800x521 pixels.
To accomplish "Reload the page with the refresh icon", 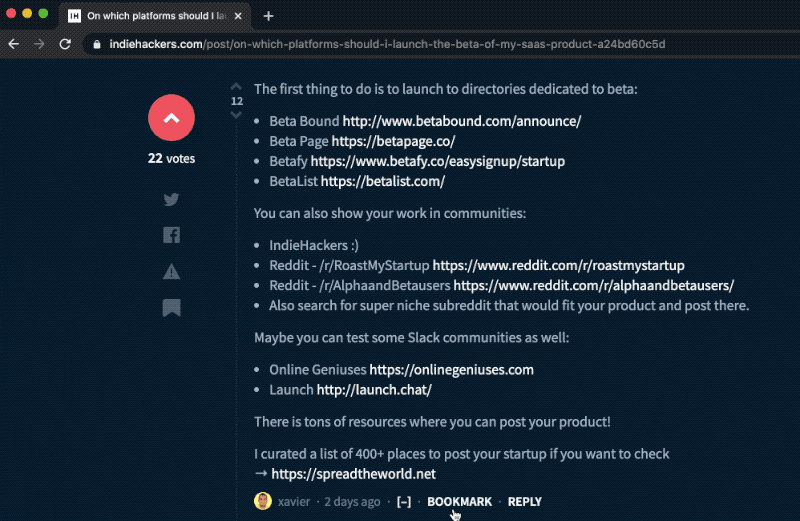I will (x=65, y=44).
